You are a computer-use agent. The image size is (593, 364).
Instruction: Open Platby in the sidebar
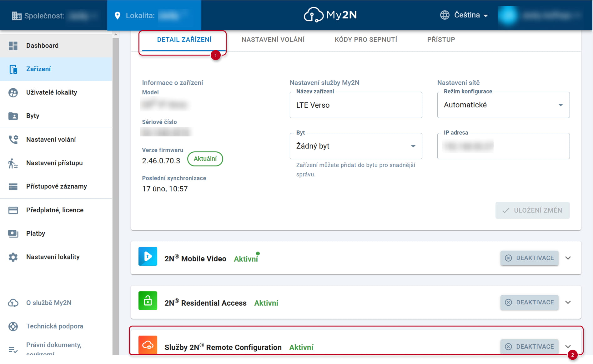[x=56, y=234]
